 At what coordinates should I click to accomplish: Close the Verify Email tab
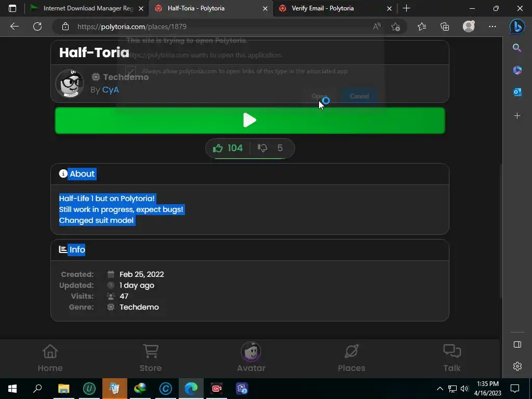click(390, 8)
